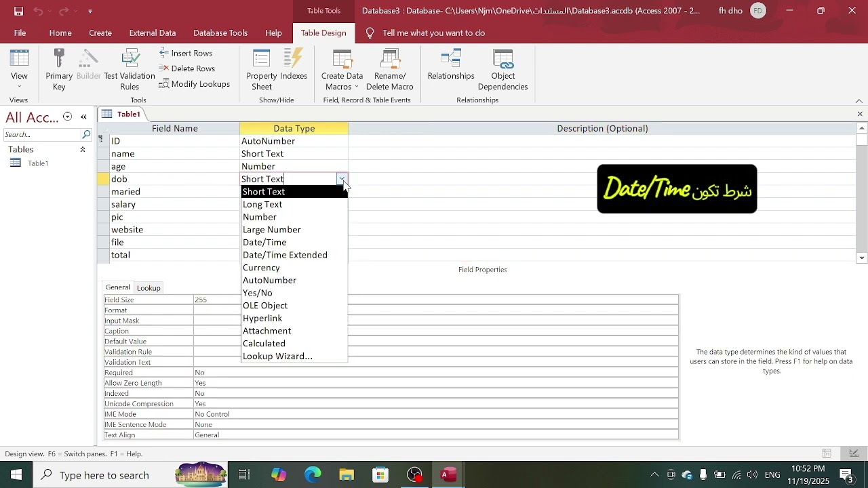
Task: Open the Relationships window
Action: pyautogui.click(x=451, y=65)
